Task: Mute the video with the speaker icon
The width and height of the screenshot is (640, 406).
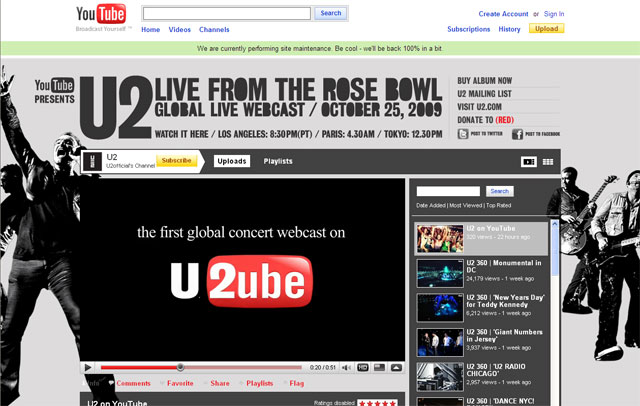Action: coord(346,368)
